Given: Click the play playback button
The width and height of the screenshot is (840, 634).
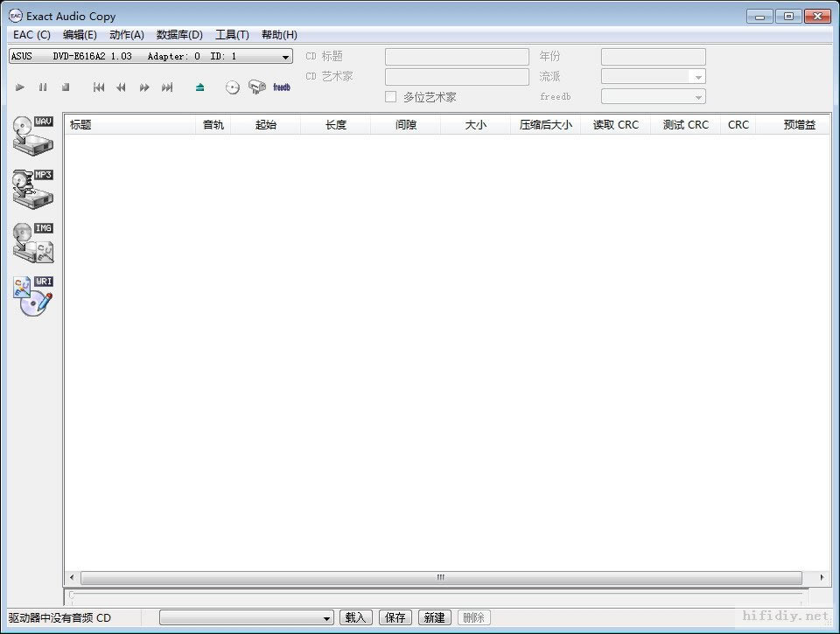Looking at the screenshot, I should 20,87.
